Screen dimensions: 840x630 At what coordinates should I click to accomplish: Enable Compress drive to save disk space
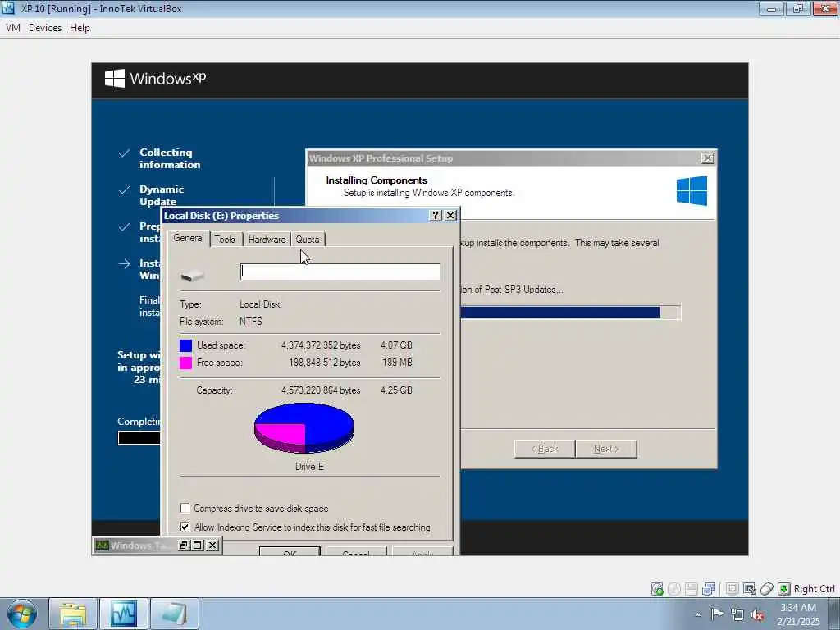[x=185, y=508]
